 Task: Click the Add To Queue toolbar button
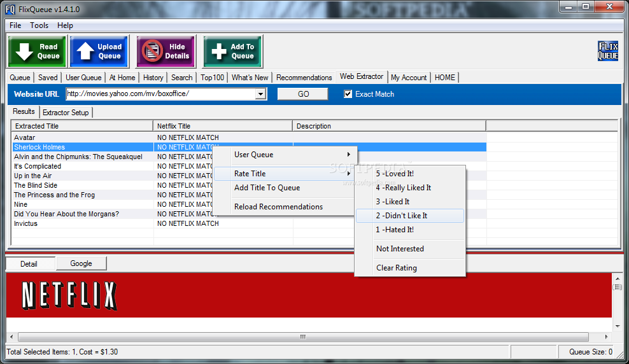pyautogui.click(x=232, y=52)
